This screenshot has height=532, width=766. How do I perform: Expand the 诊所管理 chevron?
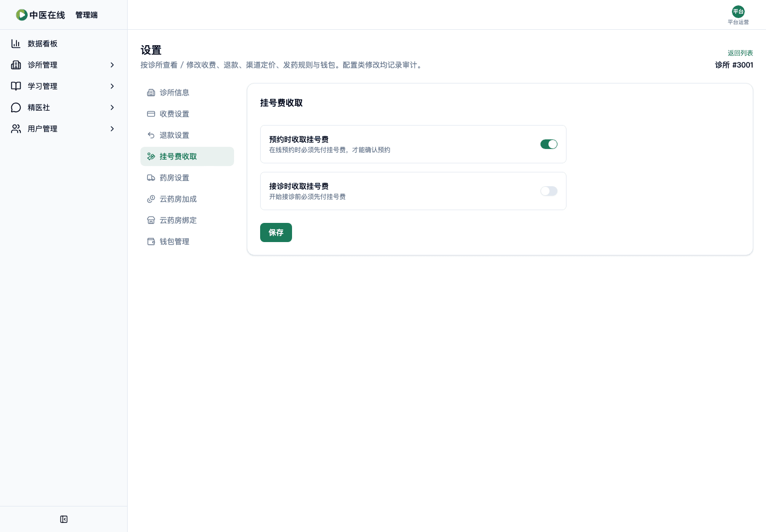tap(112, 65)
